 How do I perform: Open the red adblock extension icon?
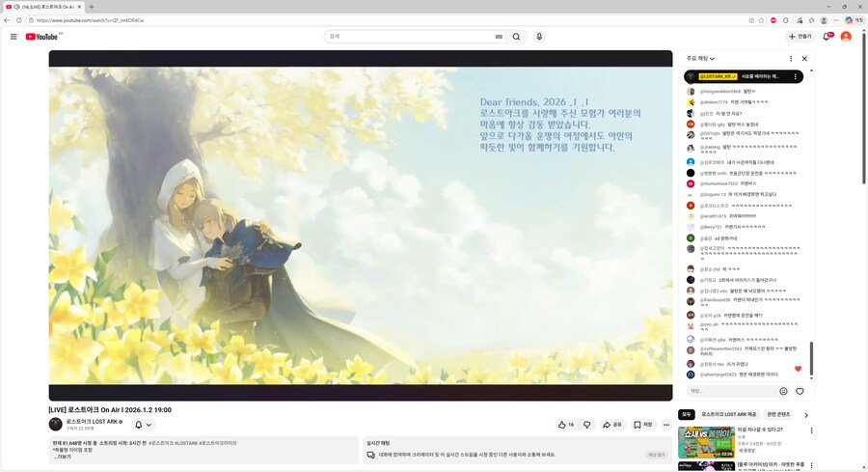(773, 20)
